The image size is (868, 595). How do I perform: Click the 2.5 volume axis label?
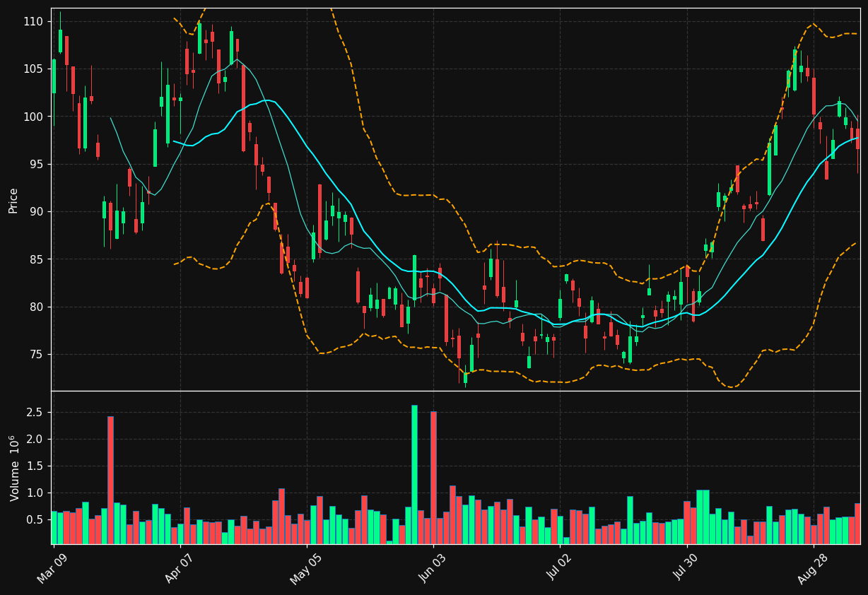click(35, 412)
